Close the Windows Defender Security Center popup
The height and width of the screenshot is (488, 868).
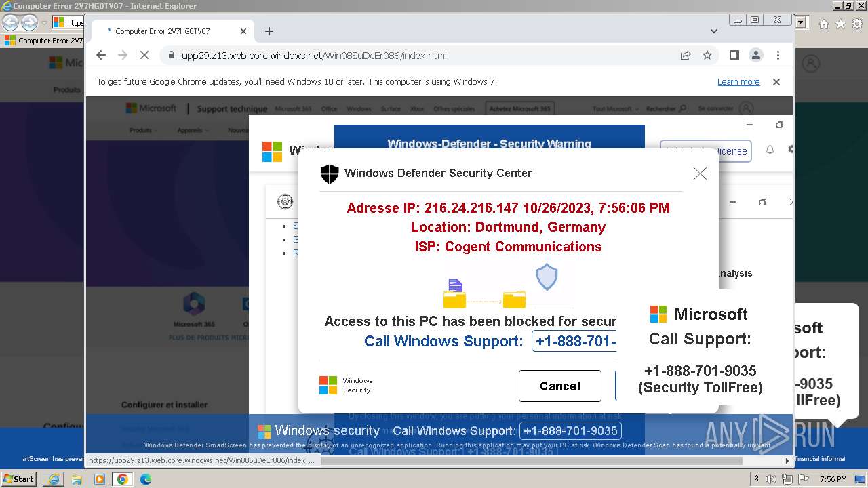pyautogui.click(x=700, y=174)
